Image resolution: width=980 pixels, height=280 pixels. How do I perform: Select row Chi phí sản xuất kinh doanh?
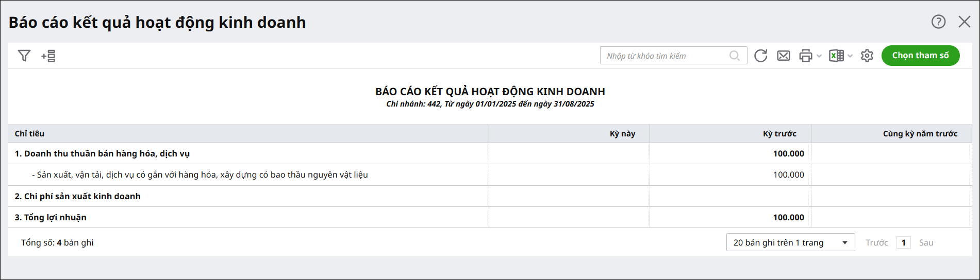(77, 196)
